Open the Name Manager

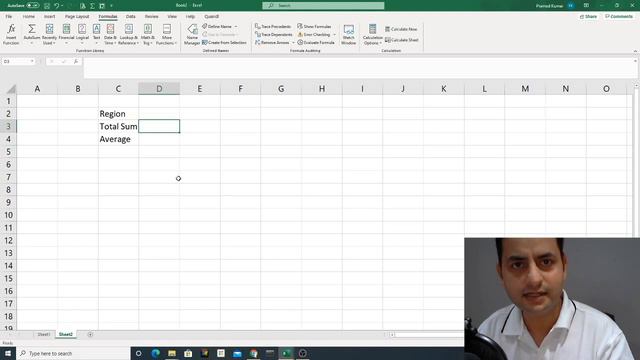(192, 34)
